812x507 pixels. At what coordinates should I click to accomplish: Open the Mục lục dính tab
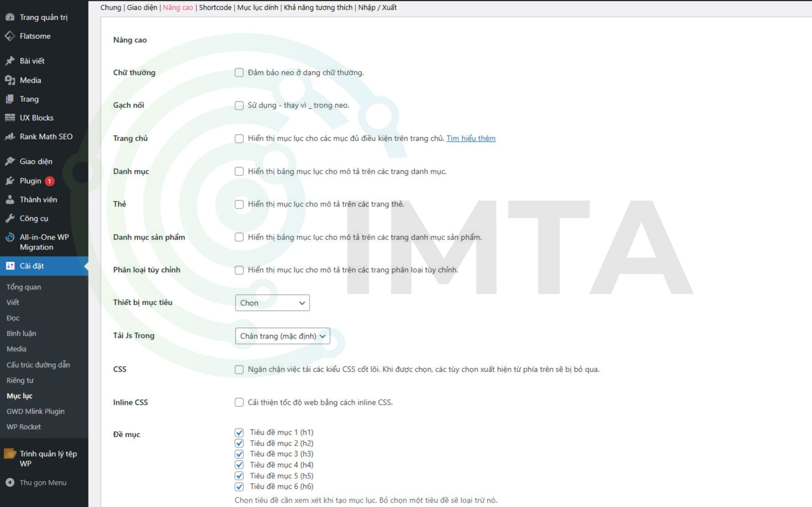tap(257, 7)
